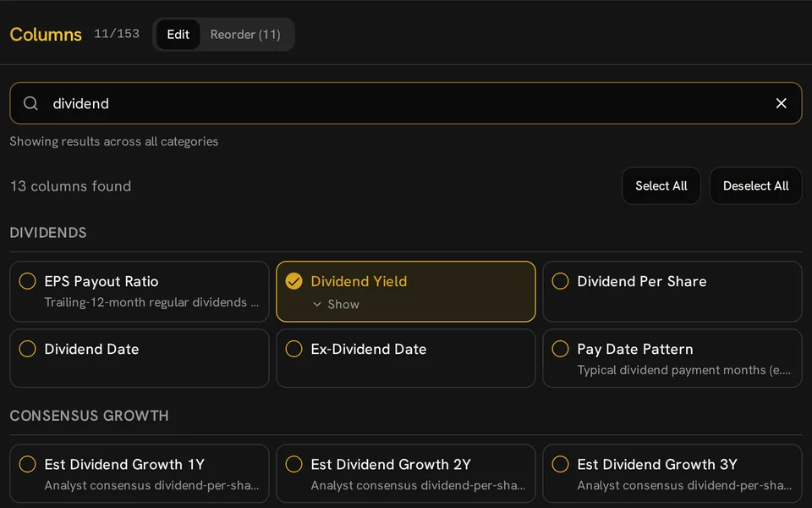This screenshot has height=508, width=812.
Task: Uncheck the Dividend Yield checkmark
Action: pos(294,281)
